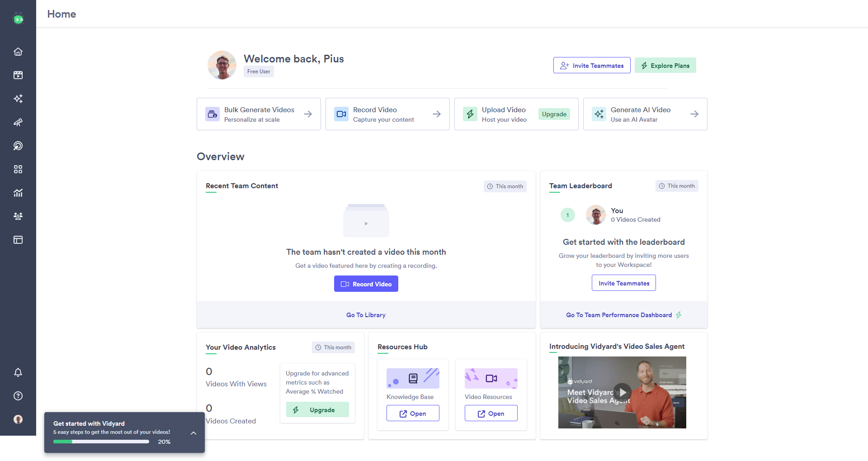Open the analytics chart sidebar icon
868x461 pixels.
point(18,193)
